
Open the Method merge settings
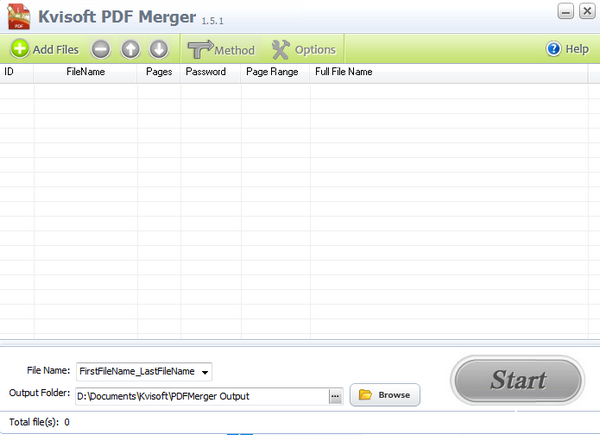221,49
